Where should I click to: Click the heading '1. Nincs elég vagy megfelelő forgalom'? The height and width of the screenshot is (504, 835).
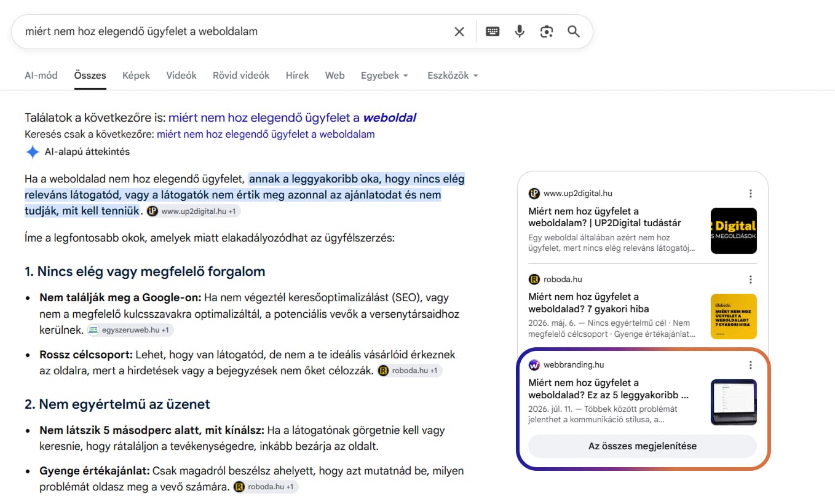tap(145, 271)
